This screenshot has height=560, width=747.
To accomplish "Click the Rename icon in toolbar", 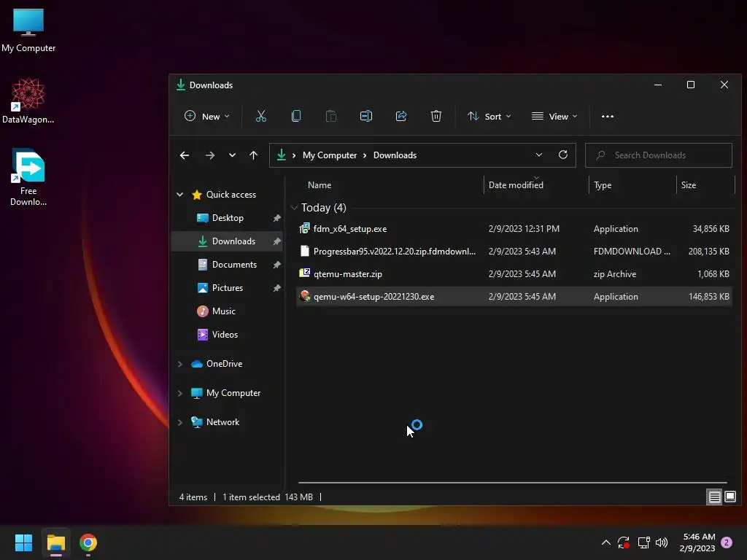I will pyautogui.click(x=366, y=116).
